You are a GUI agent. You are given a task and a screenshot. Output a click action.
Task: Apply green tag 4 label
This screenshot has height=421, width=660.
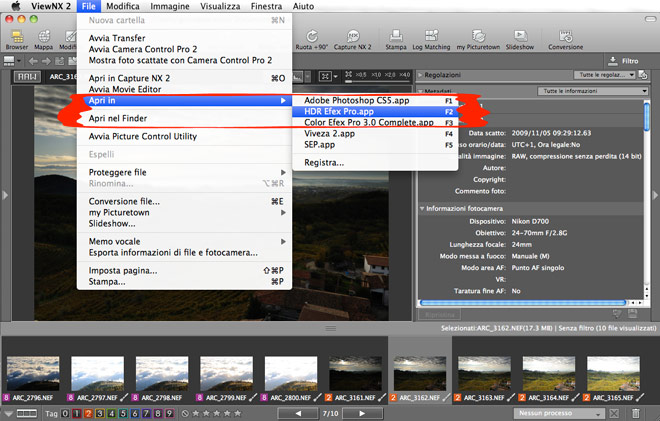coord(111,413)
